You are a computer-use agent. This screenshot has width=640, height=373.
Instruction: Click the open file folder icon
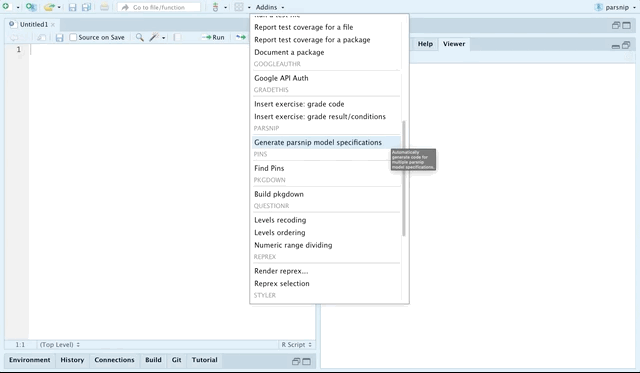[x=49, y=7]
